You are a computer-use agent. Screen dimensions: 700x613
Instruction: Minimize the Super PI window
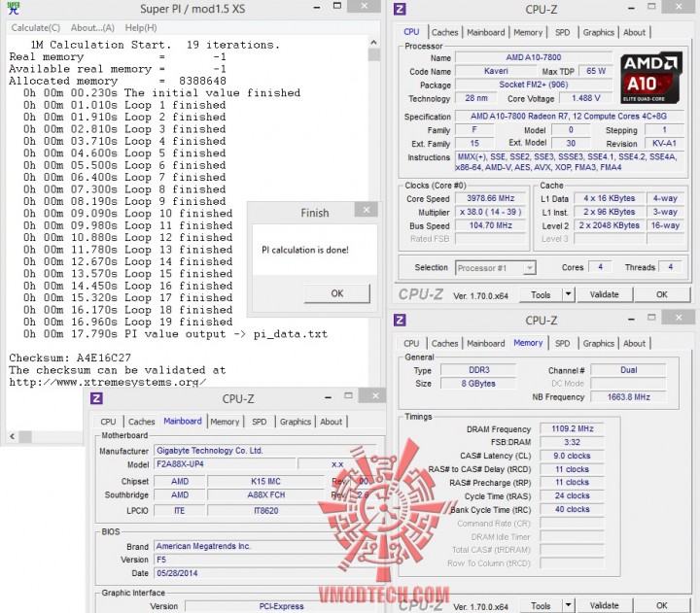[317, 8]
